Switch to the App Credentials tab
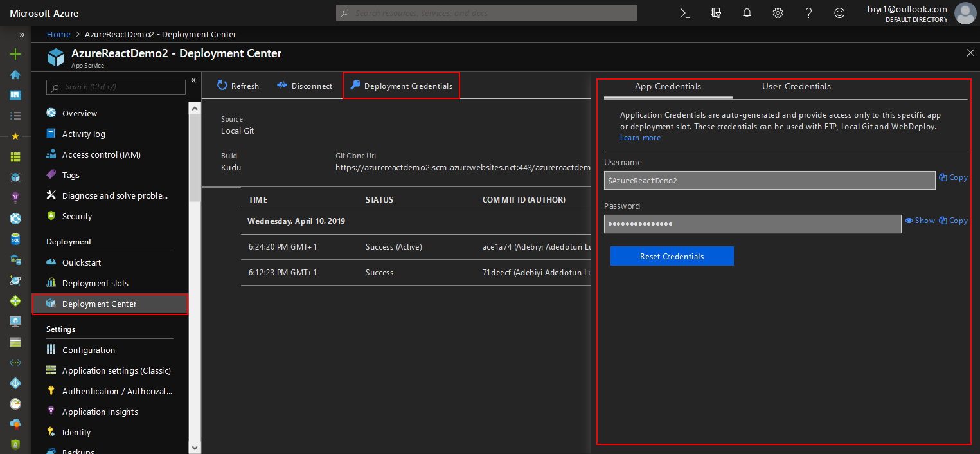 pyautogui.click(x=668, y=86)
